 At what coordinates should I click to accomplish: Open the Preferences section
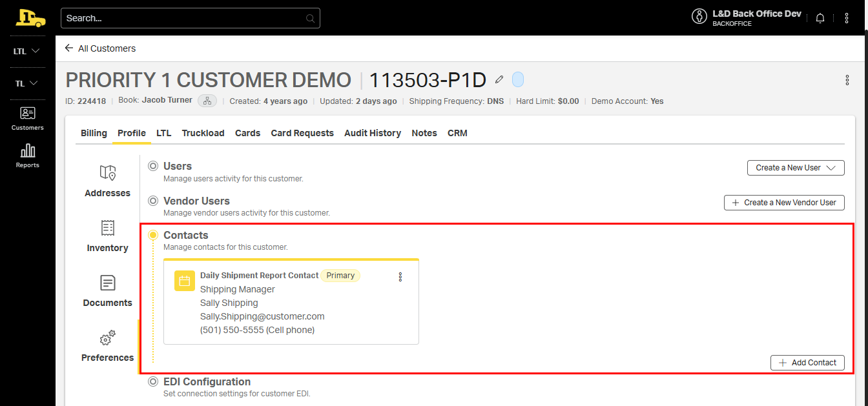point(107,345)
